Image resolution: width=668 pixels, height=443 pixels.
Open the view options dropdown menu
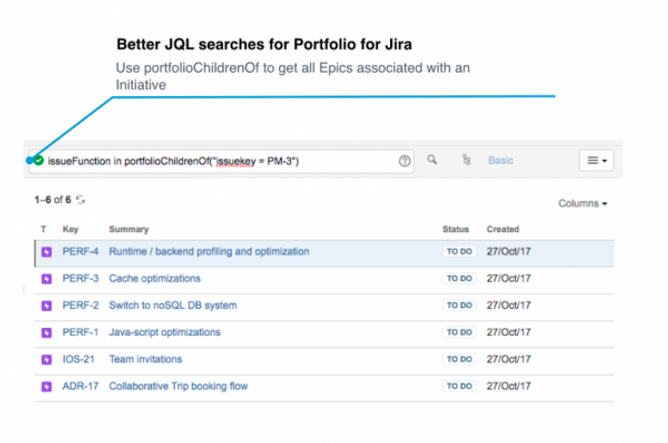(596, 160)
